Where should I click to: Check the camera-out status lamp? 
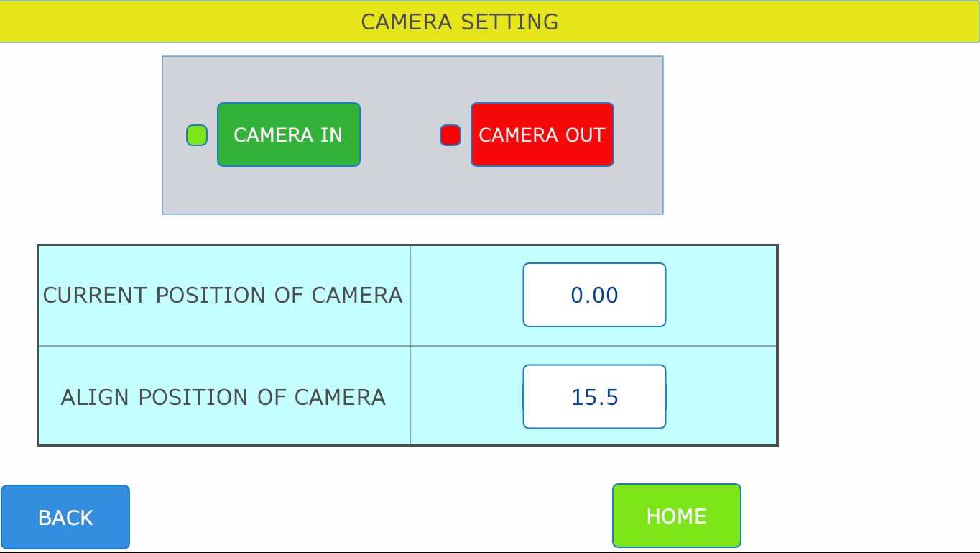point(450,135)
